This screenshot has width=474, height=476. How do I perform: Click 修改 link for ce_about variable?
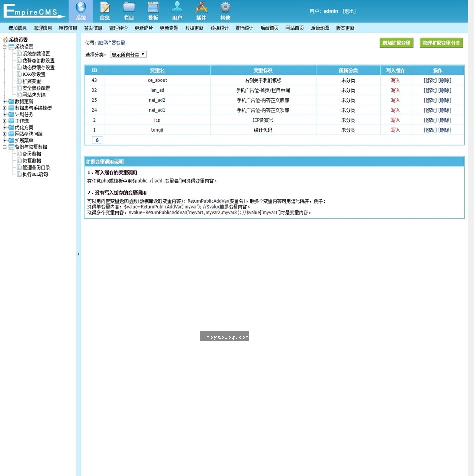430,80
